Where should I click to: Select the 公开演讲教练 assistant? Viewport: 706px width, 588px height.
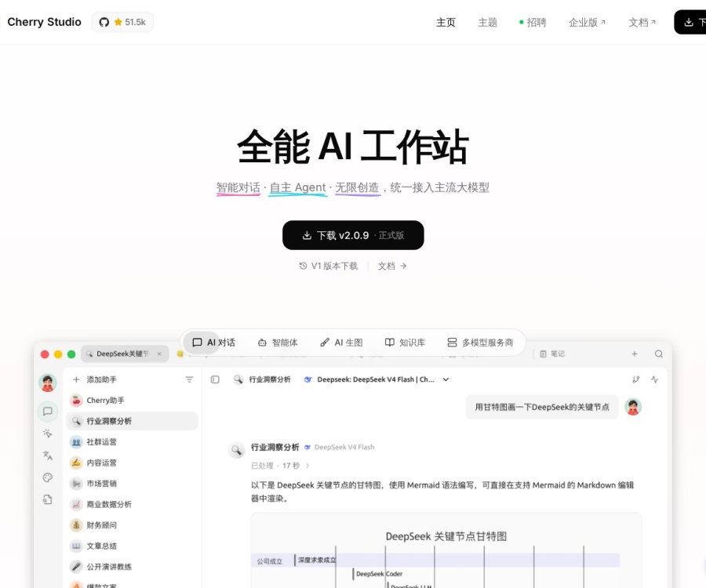132,567
